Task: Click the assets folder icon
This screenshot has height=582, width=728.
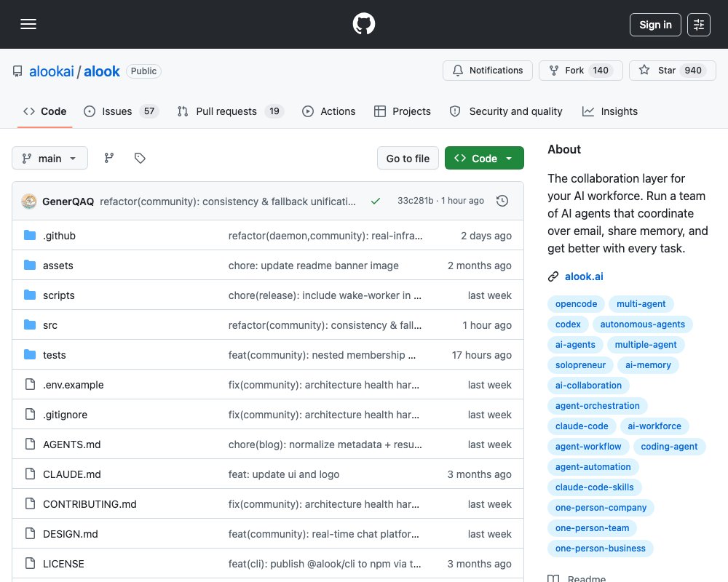Action: 30,265
